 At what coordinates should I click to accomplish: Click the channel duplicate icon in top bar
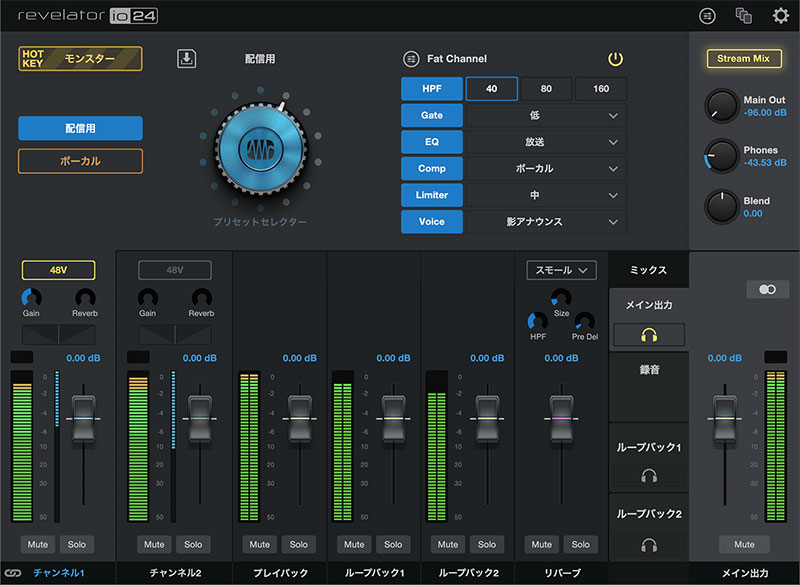coord(742,15)
